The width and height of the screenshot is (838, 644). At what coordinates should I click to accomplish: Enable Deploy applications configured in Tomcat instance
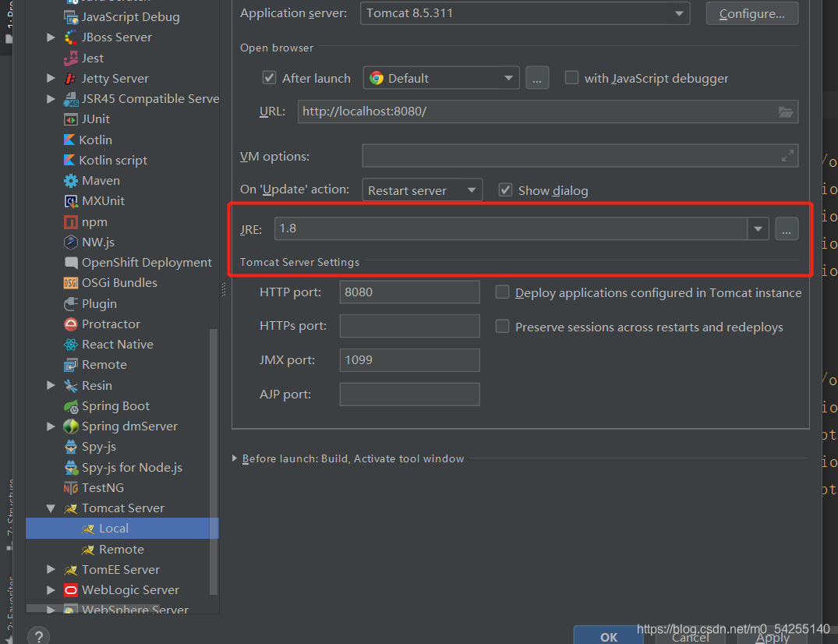click(x=502, y=292)
